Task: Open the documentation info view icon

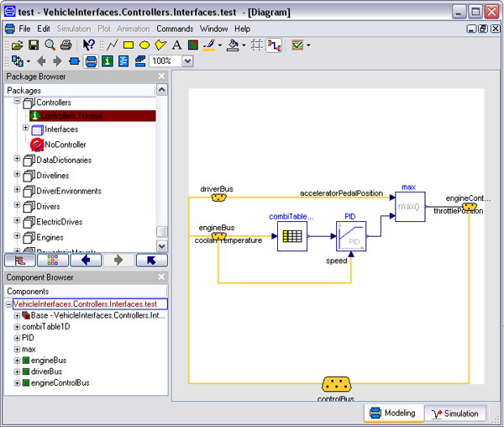Action: (x=108, y=61)
